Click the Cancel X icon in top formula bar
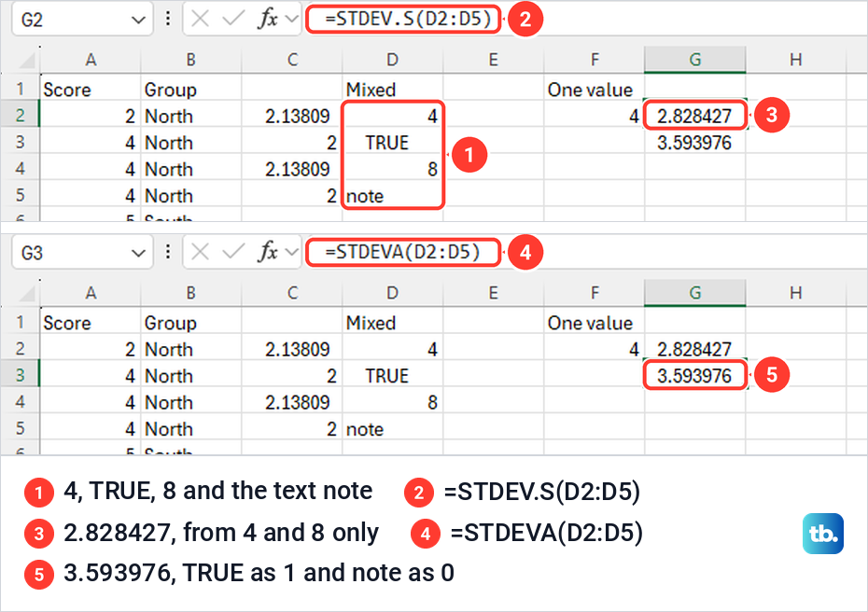Screen dimensions: 868x612 tap(200, 20)
